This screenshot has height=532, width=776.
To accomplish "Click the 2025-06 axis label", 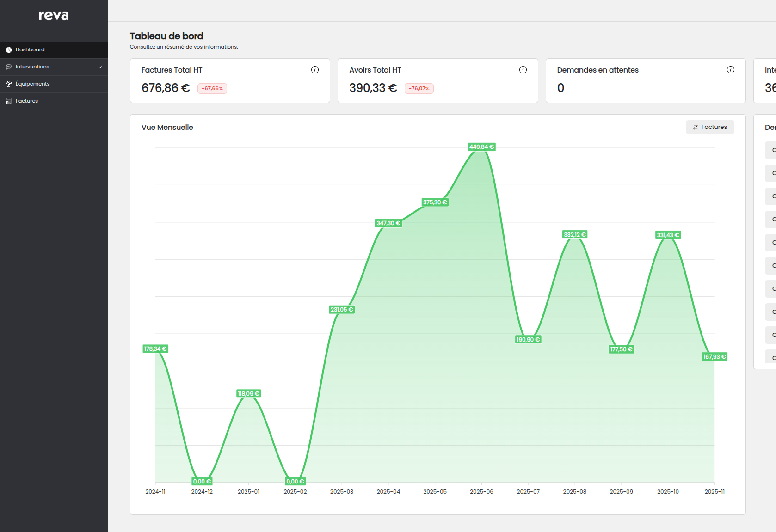I will (481, 492).
